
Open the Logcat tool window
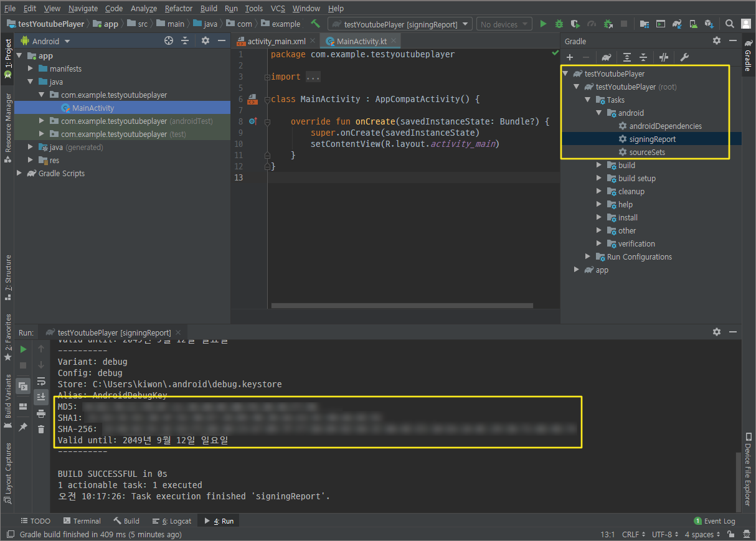[x=172, y=520]
